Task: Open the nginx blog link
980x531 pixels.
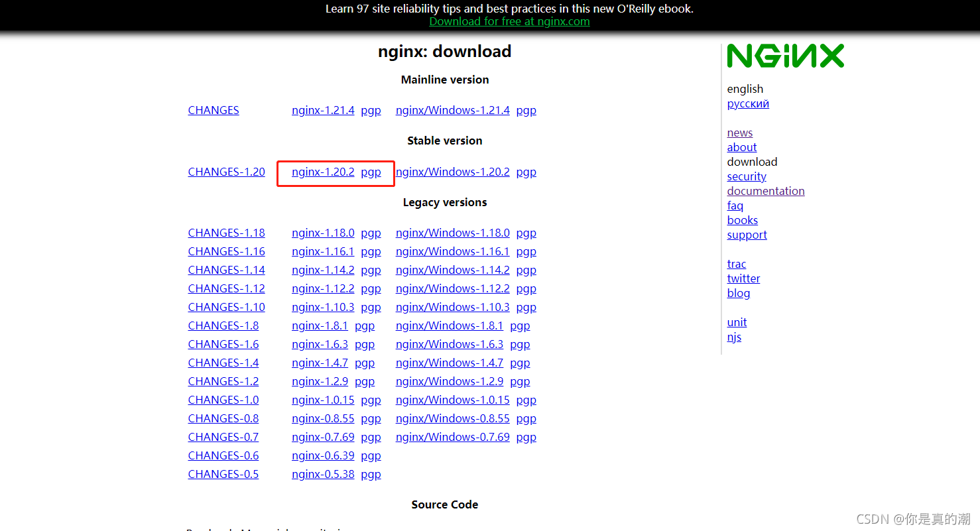Action: 739,293
